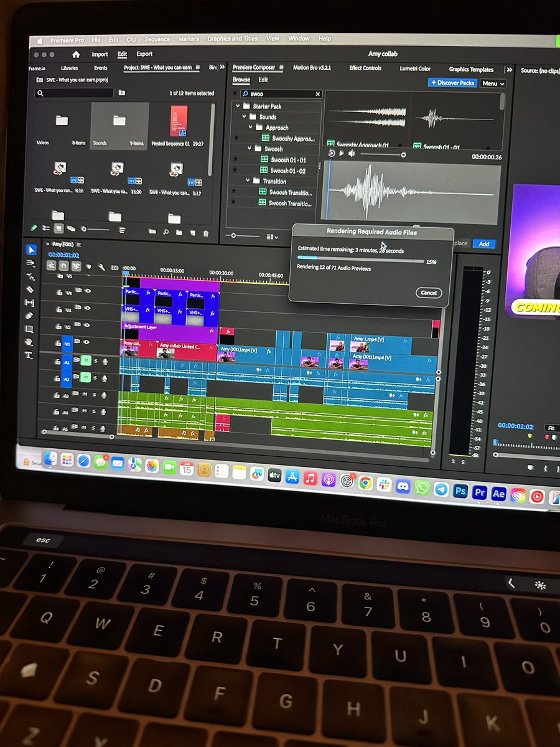Select the Type tool
This screenshot has height=747, width=560.
point(29,355)
